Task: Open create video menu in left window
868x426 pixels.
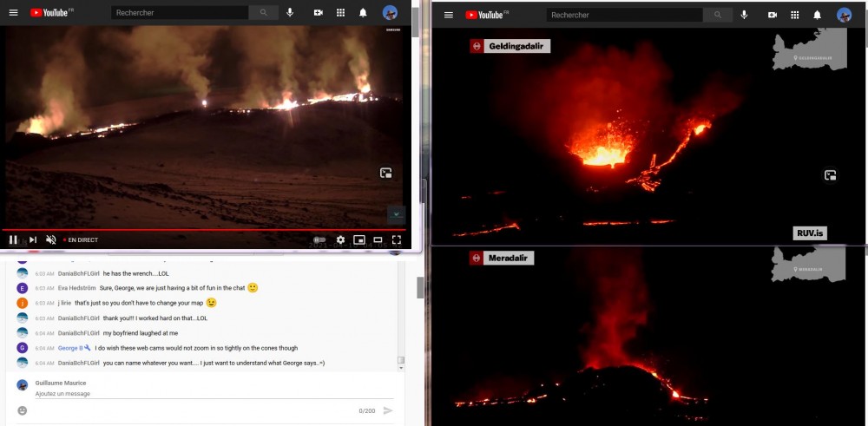Action: click(319, 13)
